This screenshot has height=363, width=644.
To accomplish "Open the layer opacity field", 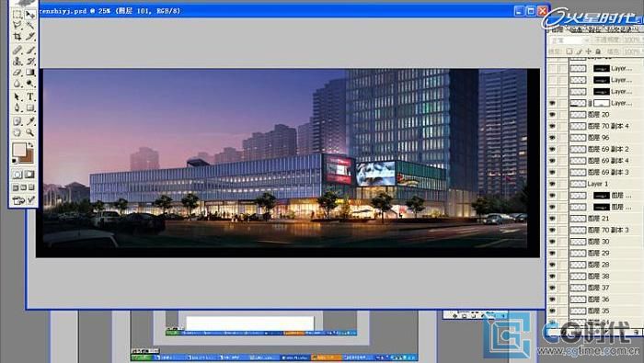I will point(633,40).
